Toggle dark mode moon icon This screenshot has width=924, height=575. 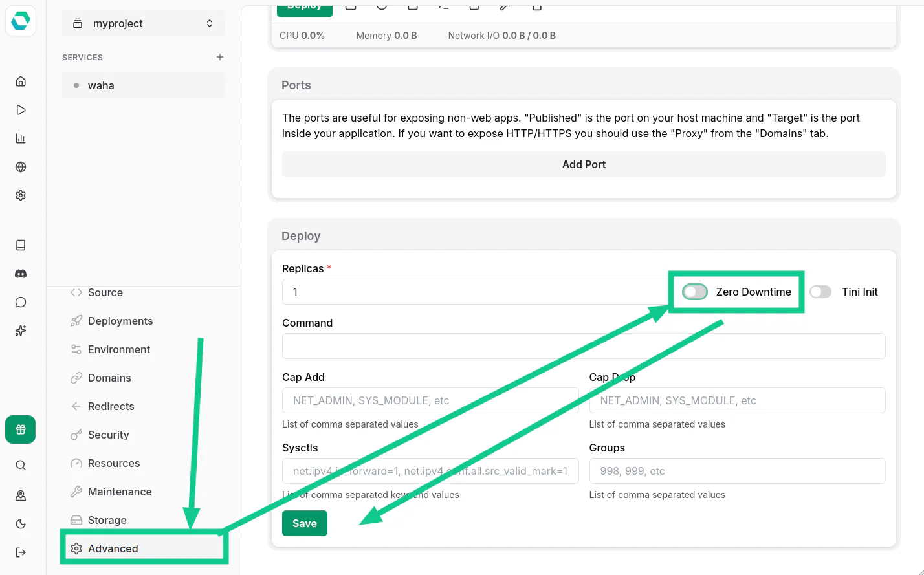tap(21, 524)
